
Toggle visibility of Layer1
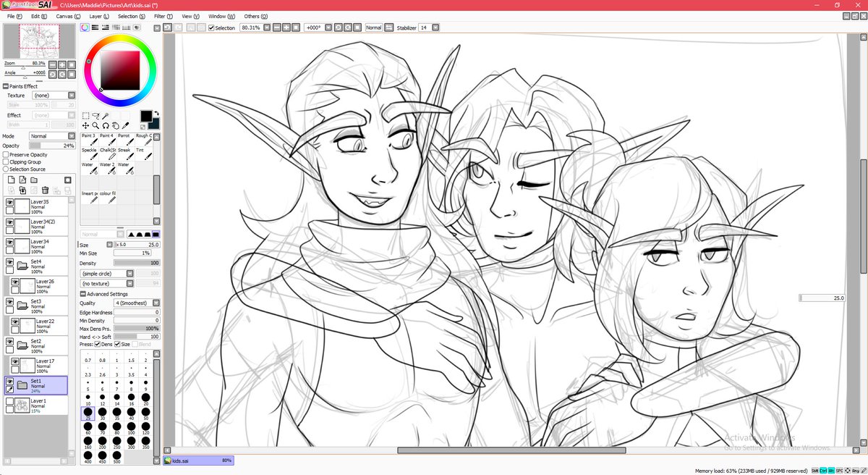coord(10,400)
